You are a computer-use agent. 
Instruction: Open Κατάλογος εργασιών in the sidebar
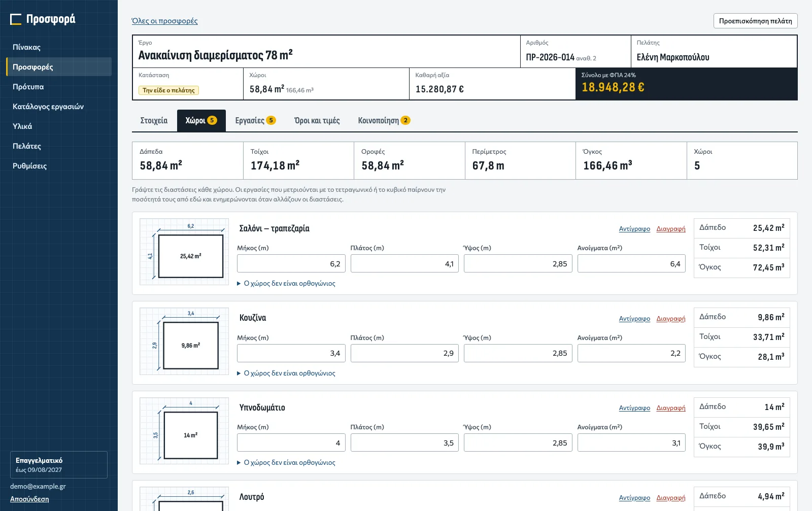point(59,107)
